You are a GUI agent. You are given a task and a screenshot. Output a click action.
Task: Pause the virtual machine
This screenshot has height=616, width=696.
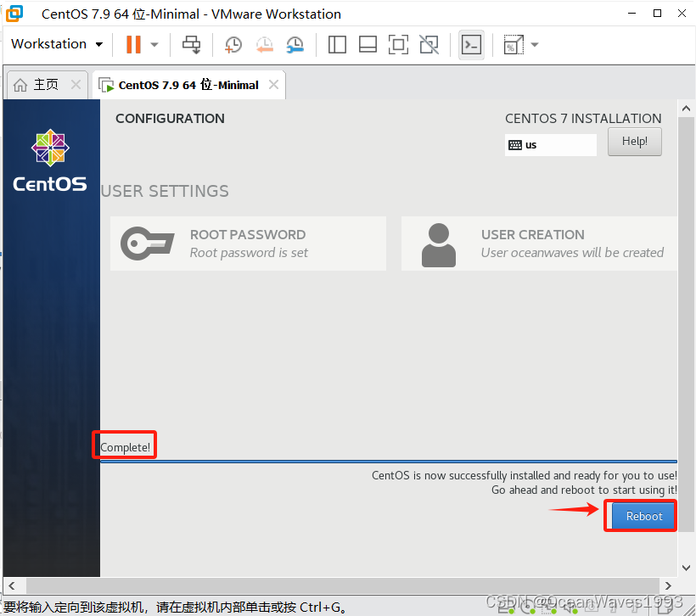click(133, 44)
